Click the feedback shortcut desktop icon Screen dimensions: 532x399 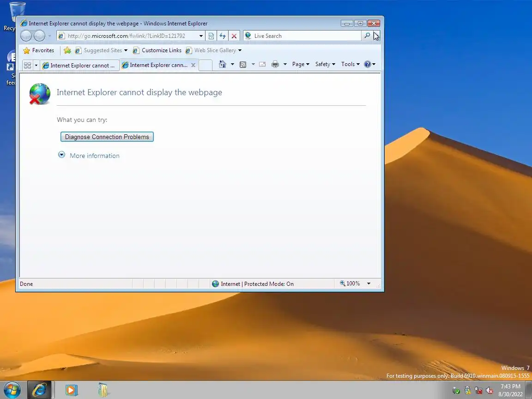11,67
